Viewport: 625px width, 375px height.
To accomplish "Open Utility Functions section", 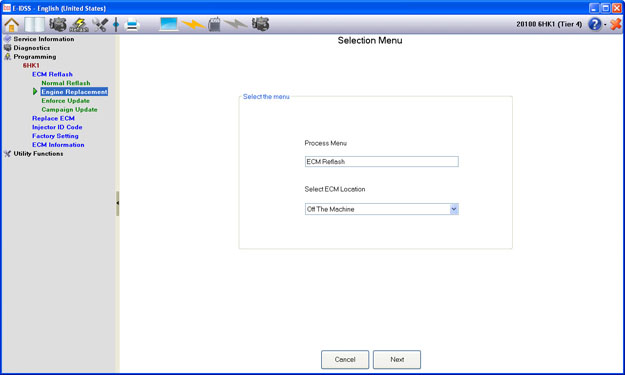I will tap(38, 153).
